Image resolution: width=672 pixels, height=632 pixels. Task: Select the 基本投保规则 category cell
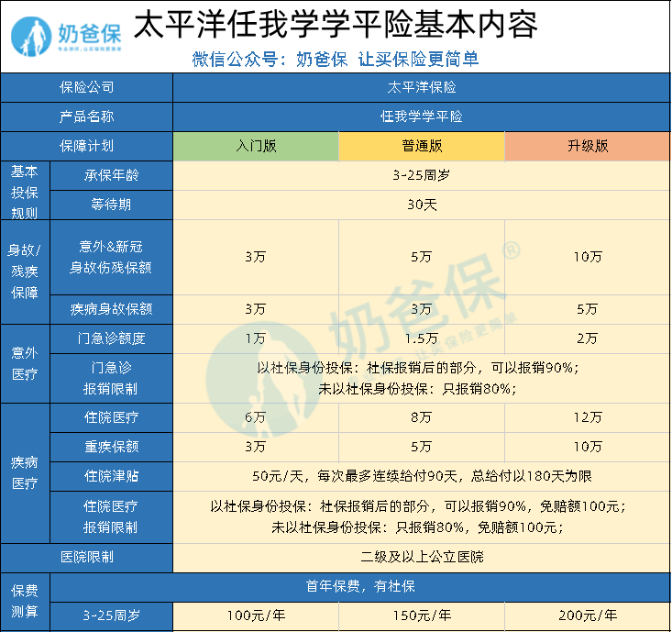[25, 191]
